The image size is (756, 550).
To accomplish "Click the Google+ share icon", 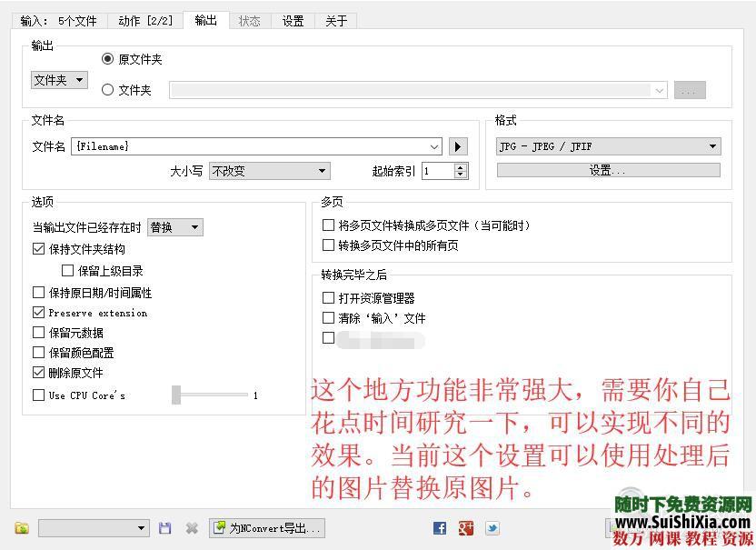I will (465, 527).
